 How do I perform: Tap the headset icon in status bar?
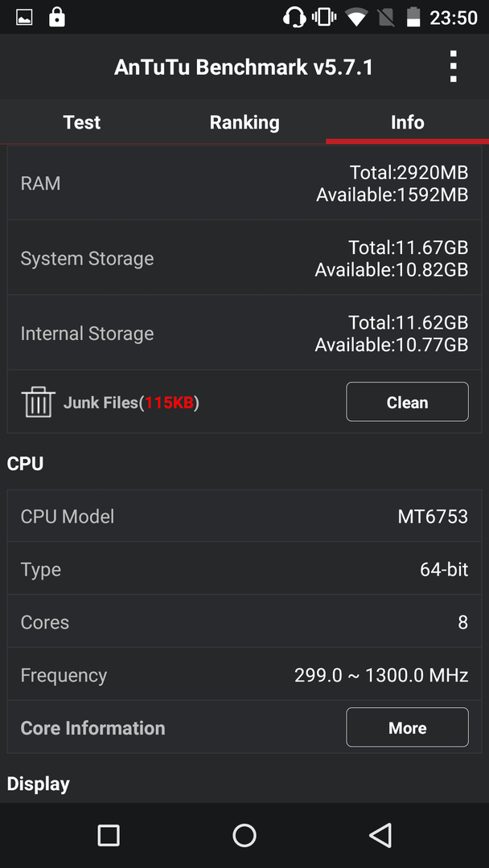click(x=294, y=18)
